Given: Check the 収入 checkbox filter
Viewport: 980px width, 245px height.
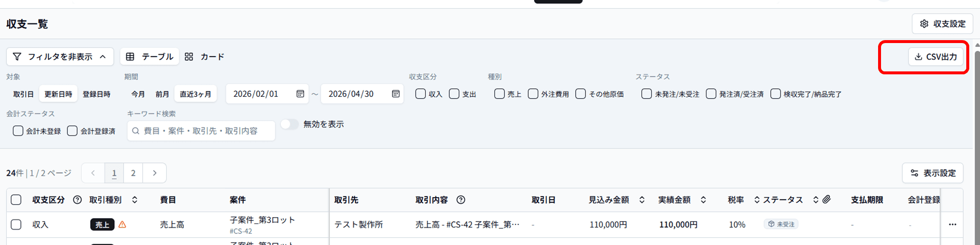Looking at the screenshot, I should tap(420, 94).
